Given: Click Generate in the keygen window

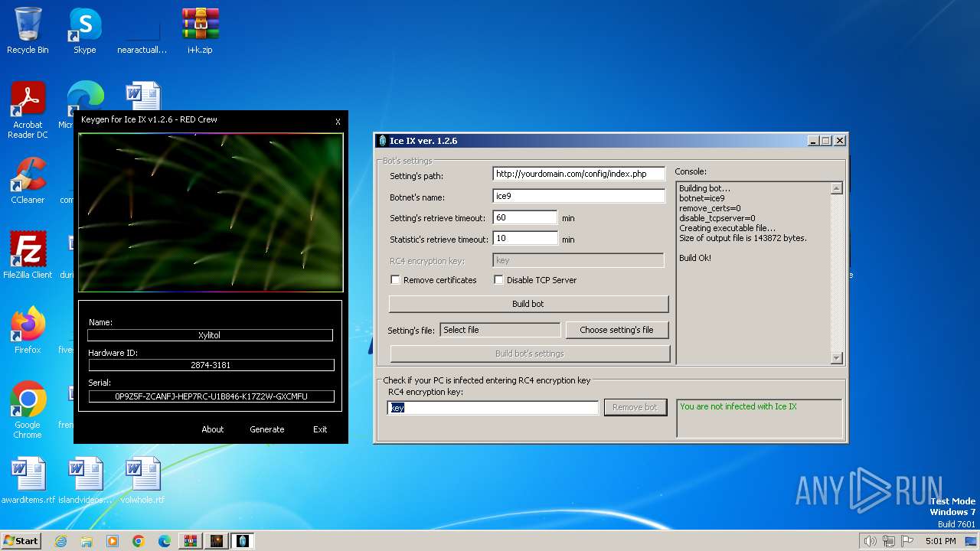Looking at the screenshot, I should click(267, 429).
